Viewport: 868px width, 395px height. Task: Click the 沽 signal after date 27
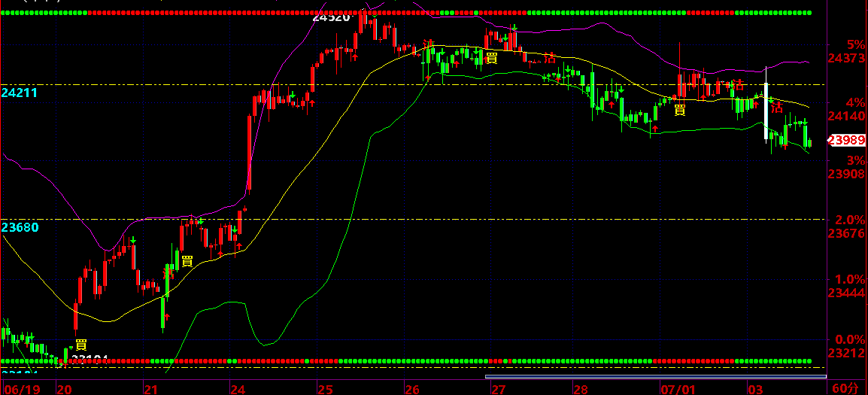[x=550, y=58]
